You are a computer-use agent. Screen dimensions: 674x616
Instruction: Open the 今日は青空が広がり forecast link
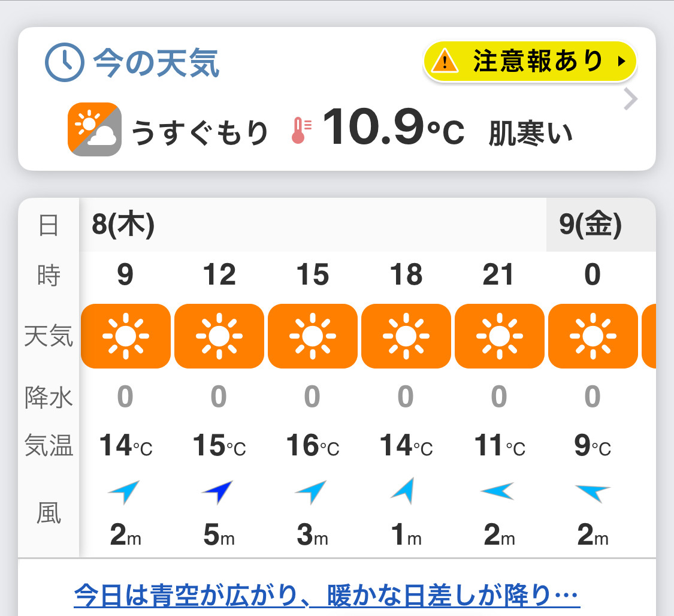click(x=327, y=596)
